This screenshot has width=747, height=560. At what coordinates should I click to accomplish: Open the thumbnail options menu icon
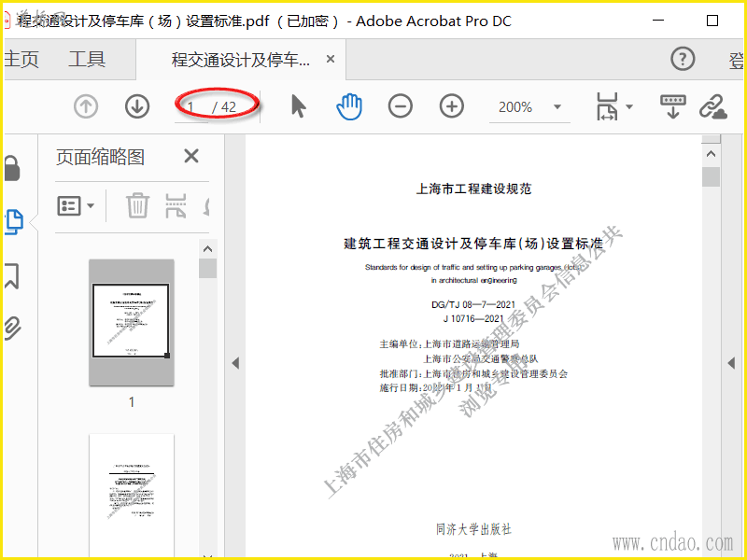coord(76,206)
